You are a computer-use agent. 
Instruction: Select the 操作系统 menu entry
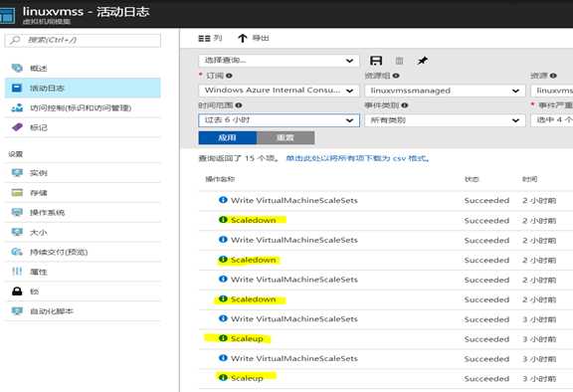pos(83,212)
